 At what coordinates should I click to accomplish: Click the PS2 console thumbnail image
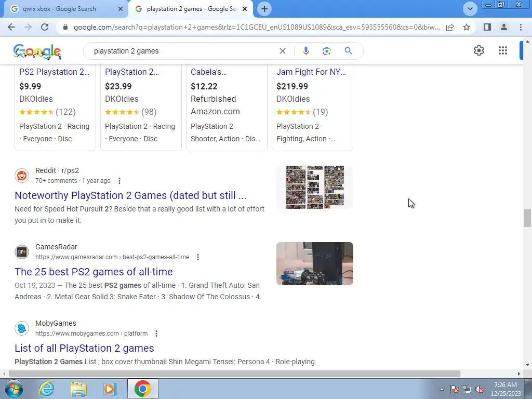click(314, 263)
